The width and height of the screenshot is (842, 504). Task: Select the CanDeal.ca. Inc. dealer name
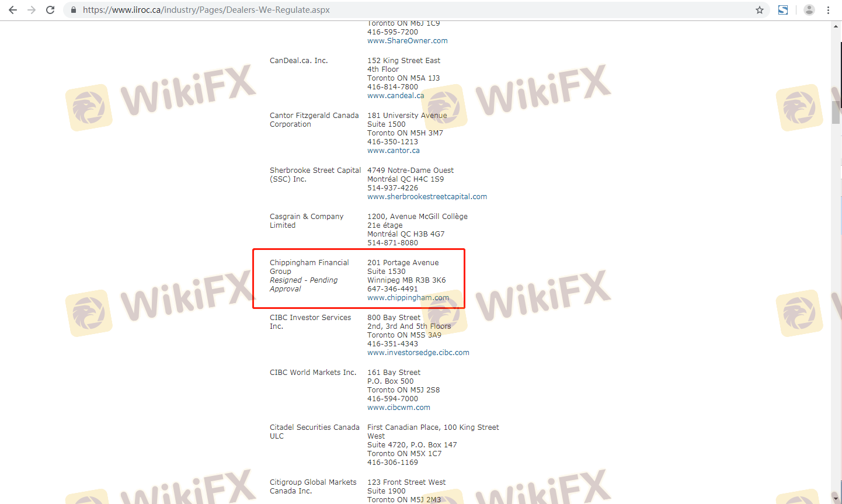(299, 61)
